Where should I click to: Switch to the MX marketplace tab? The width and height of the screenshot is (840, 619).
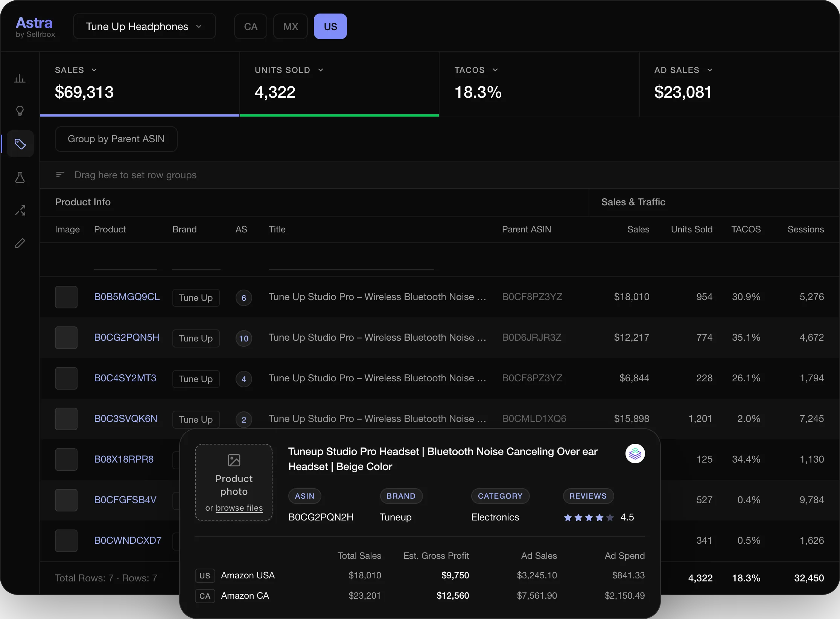(291, 26)
